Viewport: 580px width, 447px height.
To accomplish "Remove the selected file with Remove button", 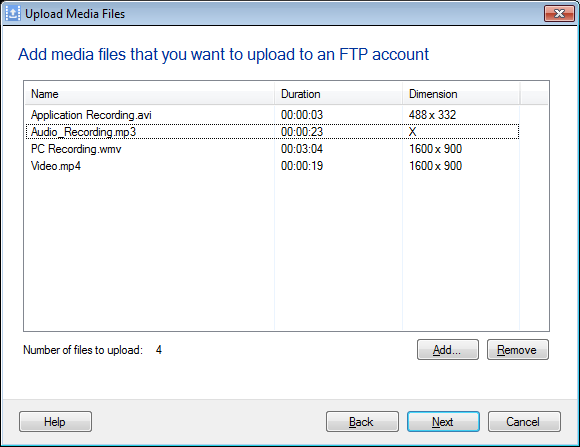I will pos(517,350).
